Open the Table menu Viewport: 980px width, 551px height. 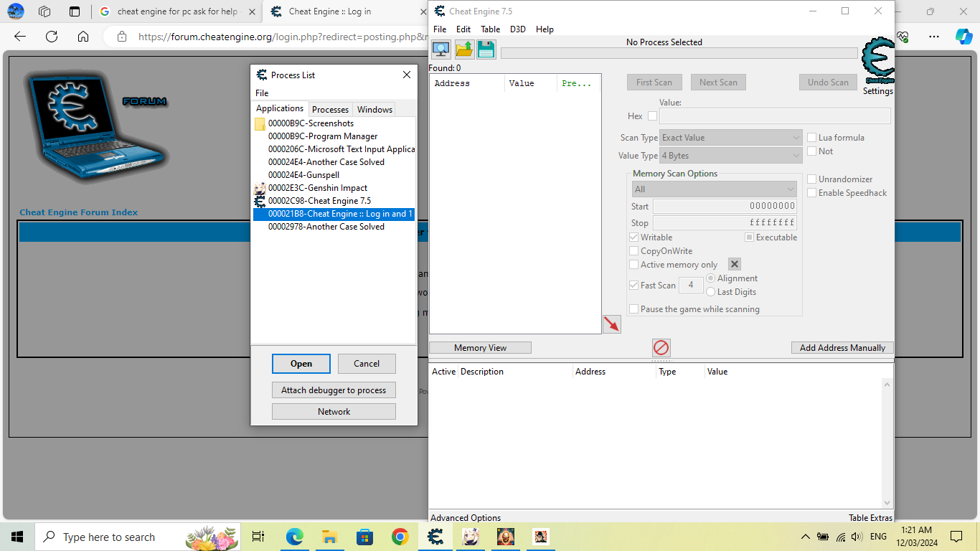coord(490,29)
